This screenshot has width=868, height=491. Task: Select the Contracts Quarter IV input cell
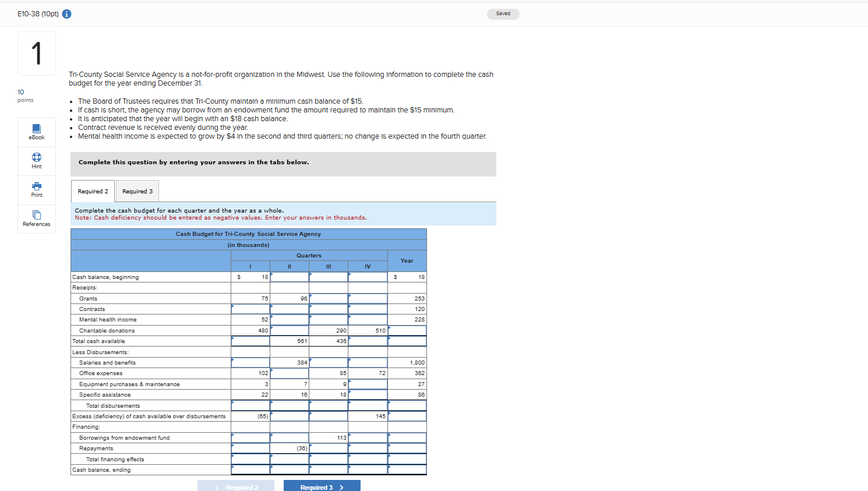click(x=368, y=309)
